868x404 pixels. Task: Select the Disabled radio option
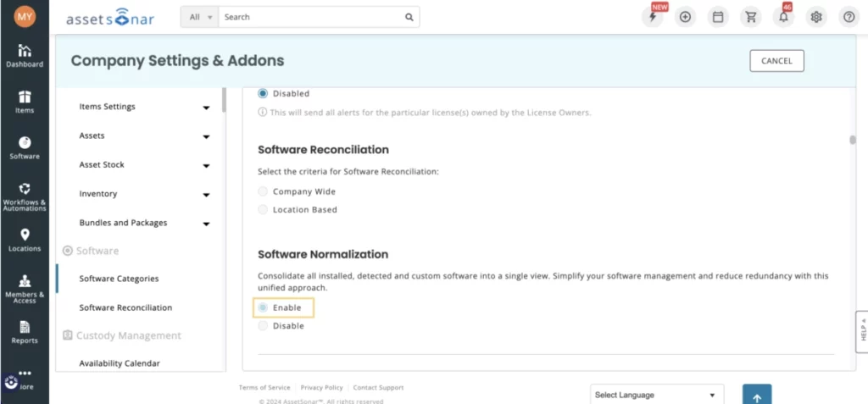[x=263, y=93]
